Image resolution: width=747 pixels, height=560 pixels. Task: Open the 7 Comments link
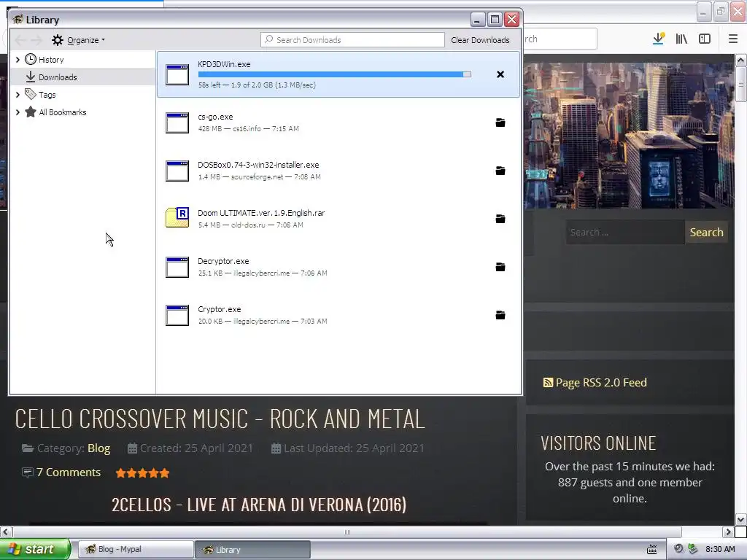click(69, 472)
